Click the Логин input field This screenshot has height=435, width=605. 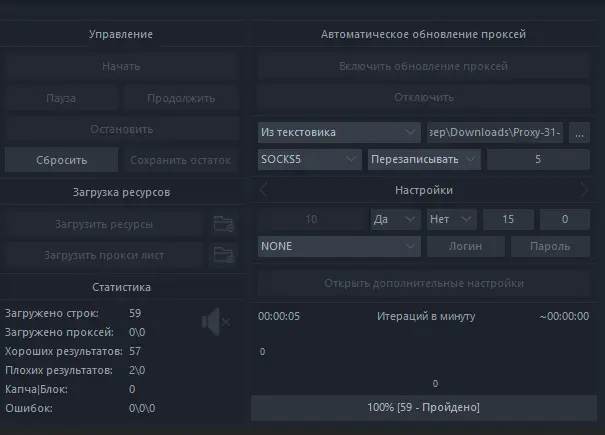pyautogui.click(x=466, y=246)
